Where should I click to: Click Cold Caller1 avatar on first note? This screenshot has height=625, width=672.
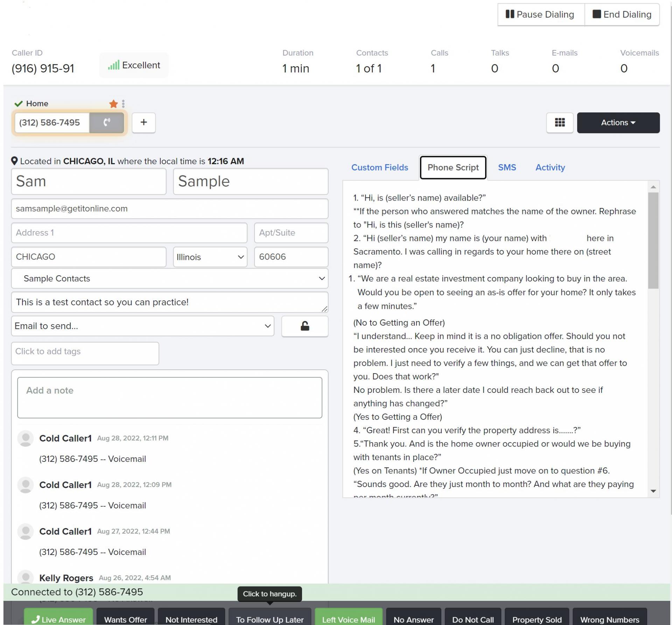point(26,438)
